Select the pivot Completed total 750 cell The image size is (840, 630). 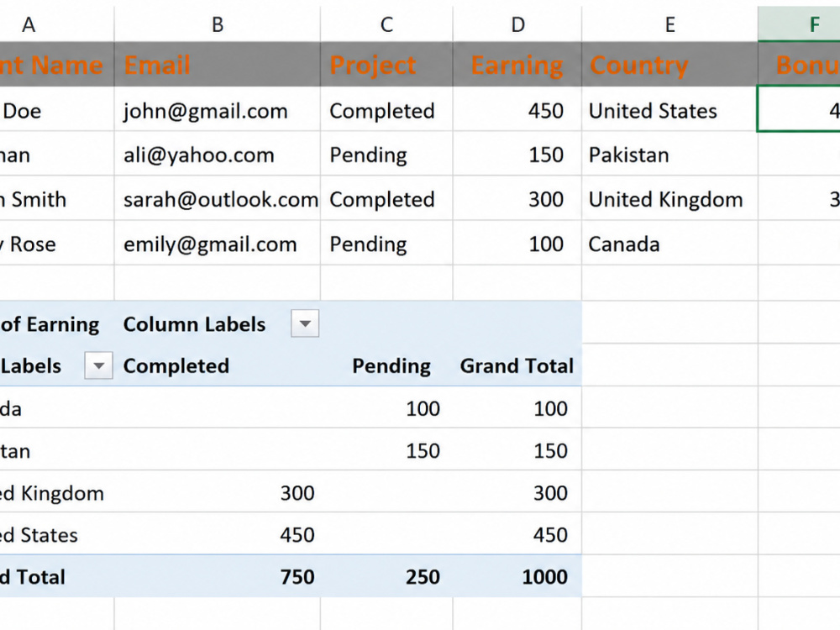[x=218, y=576]
